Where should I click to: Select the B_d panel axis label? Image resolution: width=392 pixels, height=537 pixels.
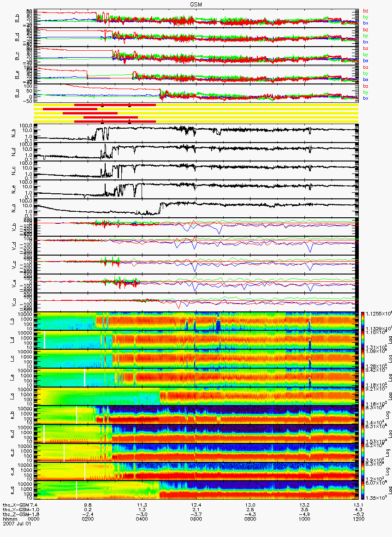17,37
